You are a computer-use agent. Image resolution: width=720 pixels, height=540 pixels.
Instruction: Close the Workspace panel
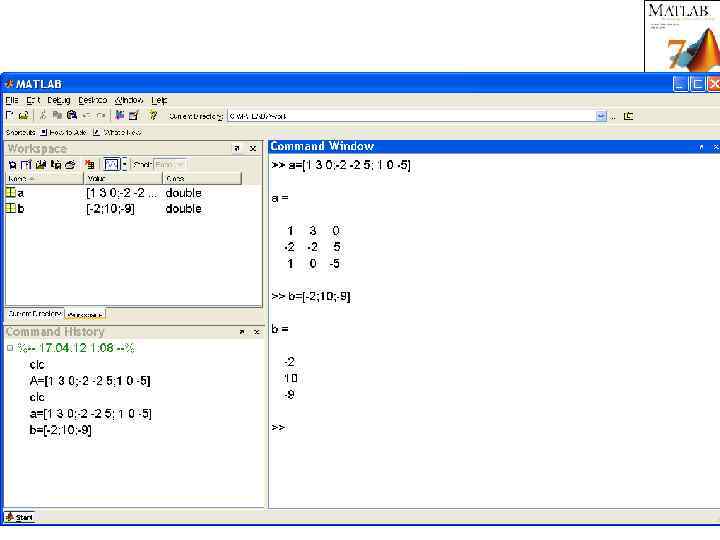click(x=253, y=148)
